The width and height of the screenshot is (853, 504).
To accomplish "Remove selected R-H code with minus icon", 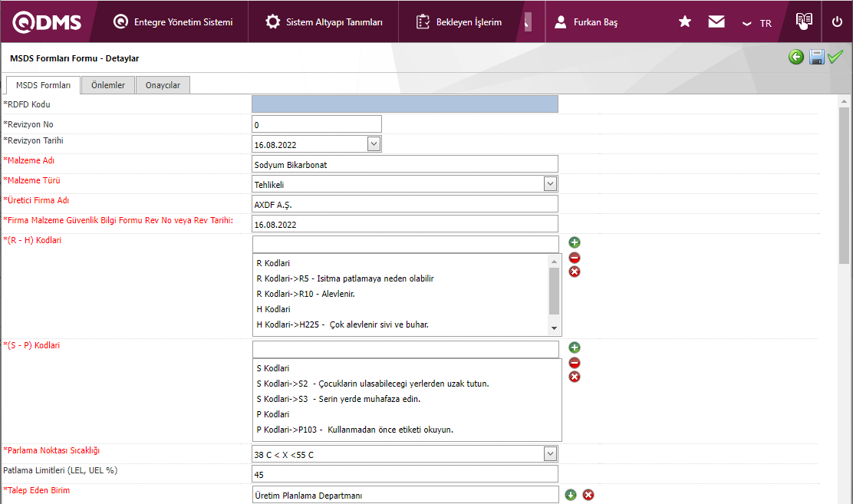I will pyautogui.click(x=575, y=258).
